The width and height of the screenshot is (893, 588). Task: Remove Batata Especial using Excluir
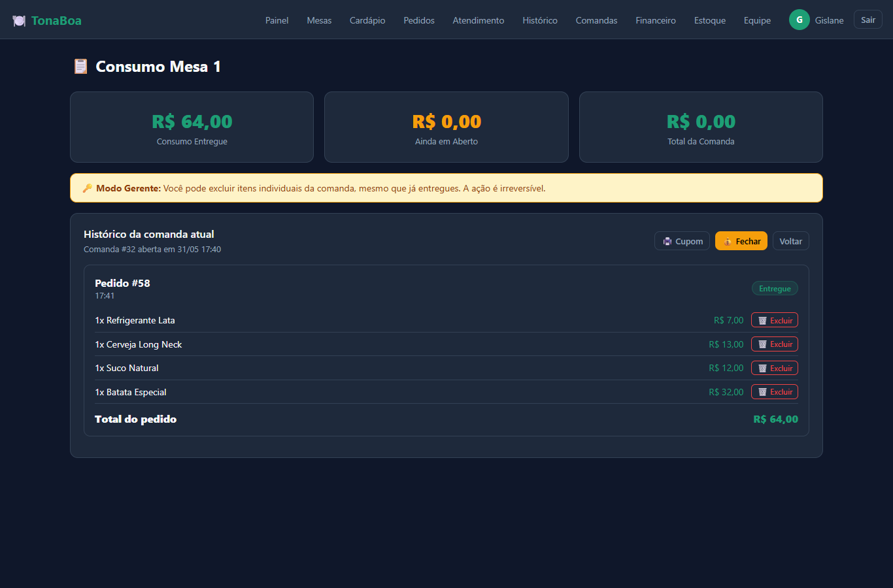tap(775, 392)
